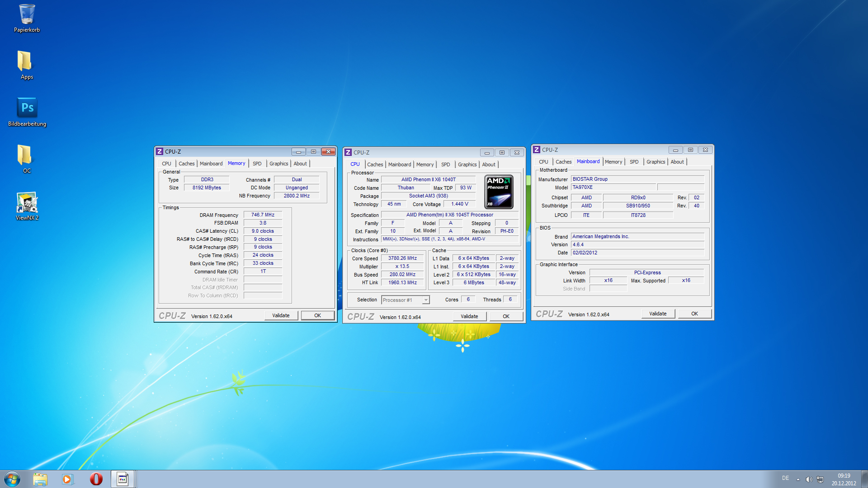Image resolution: width=868 pixels, height=488 pixels.
Task: Click the 1.440 V Core Voltage value
Action: point(459,204)
